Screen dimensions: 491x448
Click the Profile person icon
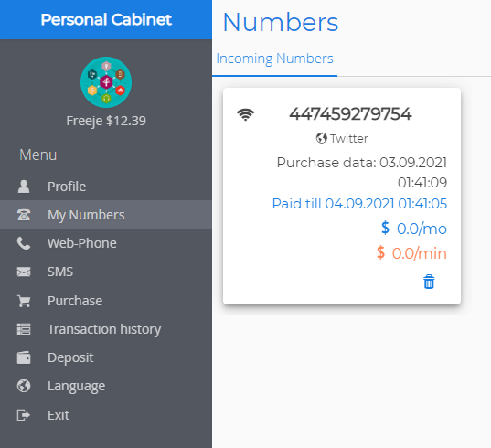24,187
